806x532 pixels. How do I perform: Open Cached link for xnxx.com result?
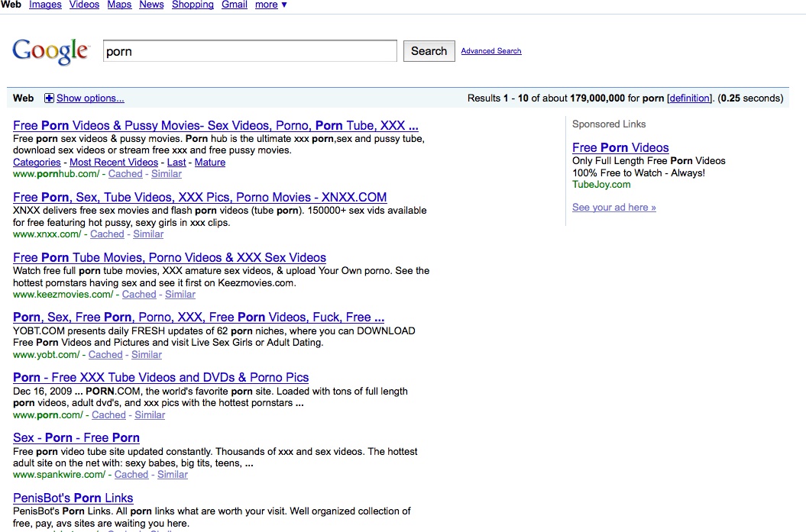[107, 234]
